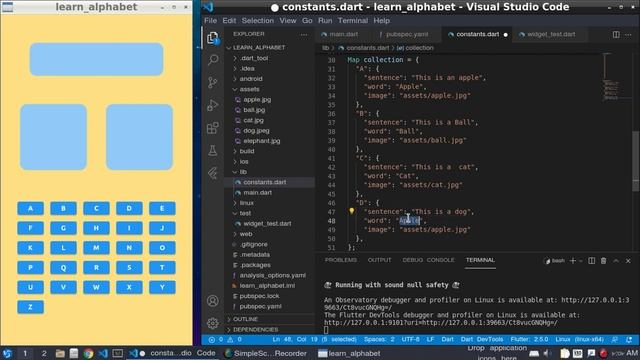This screenshot has width=640, height=360.
Task: Open the Explorer view in activity bar
Action: click(213, 38)
